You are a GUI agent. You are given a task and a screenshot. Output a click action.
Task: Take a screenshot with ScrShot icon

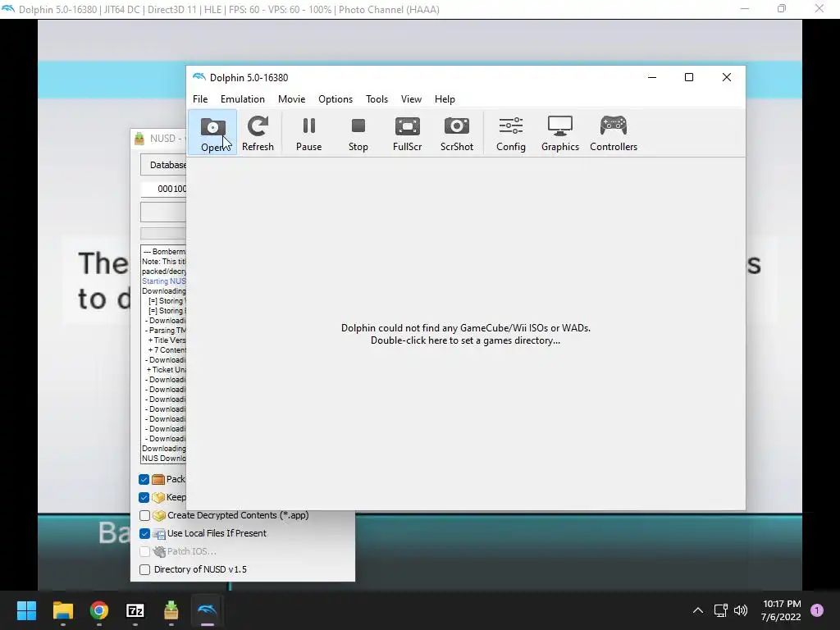pyautogui.click(x=456, y=134)
